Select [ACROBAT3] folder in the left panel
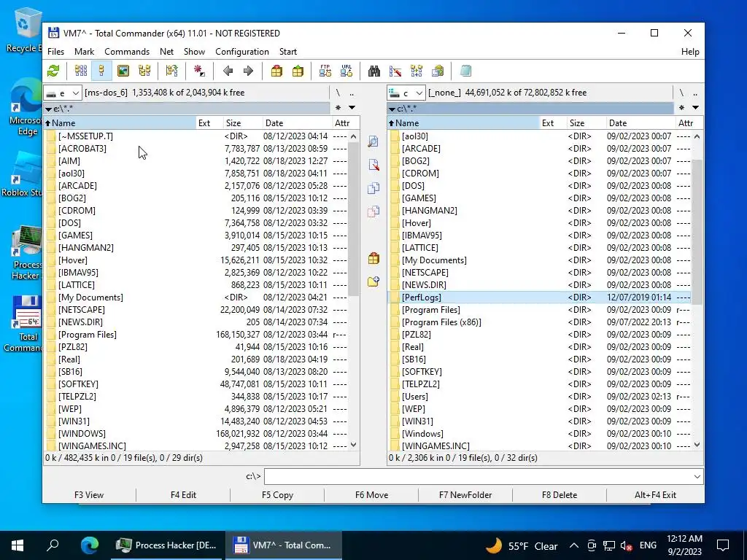Screen dimensions: 747x560 (x=197, y=149)
